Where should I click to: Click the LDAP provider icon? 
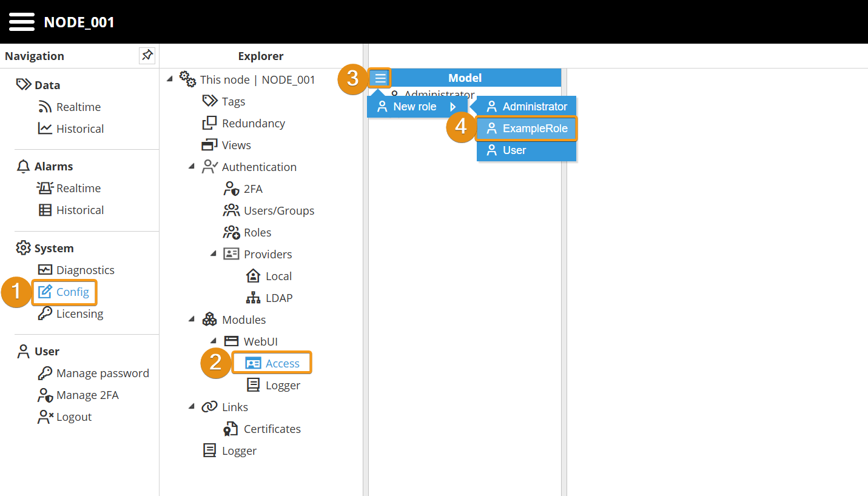tap(253, 298)
